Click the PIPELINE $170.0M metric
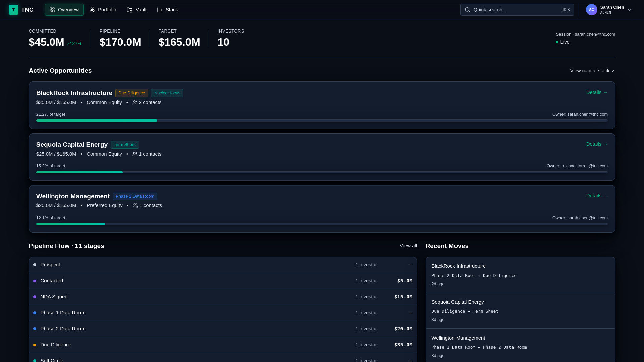 click(120, 39)
